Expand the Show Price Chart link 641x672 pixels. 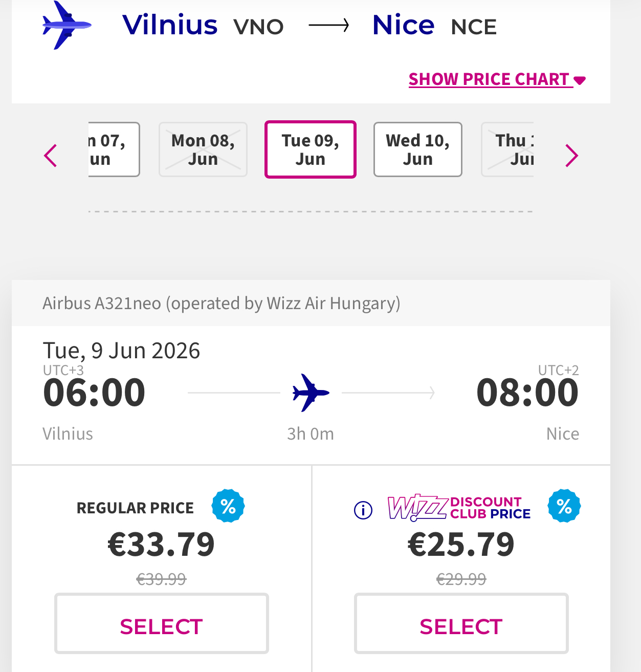coord(497,79)
